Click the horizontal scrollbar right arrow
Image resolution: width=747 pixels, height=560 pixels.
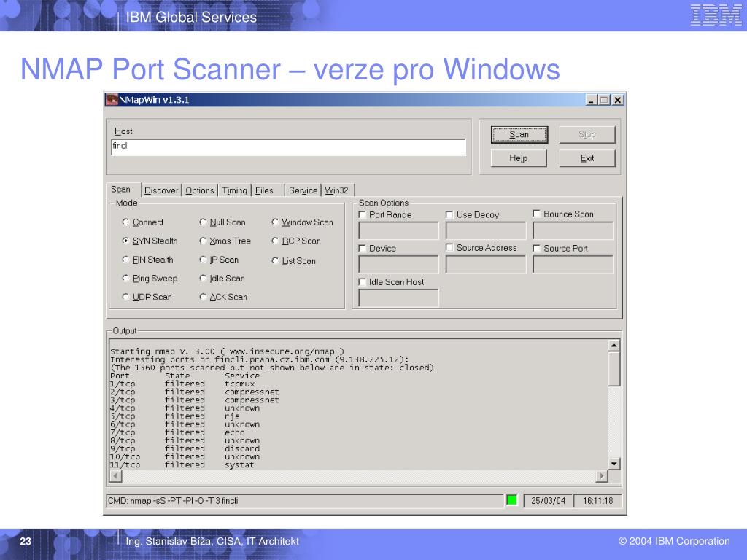pyautogui.click(x=602, y=475)
